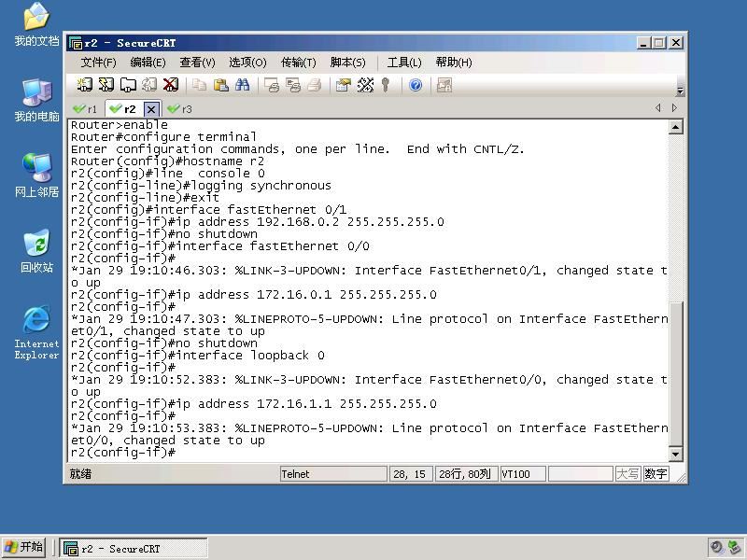
Task: Open the 查看(V) menu
Action: coord(197,63)
